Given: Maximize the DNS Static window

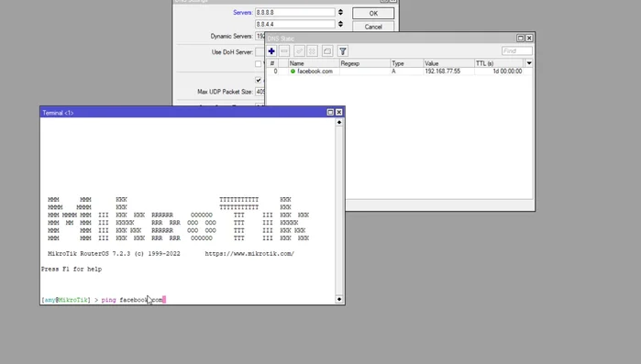Looking at the screenshot, I should (520, 38).
